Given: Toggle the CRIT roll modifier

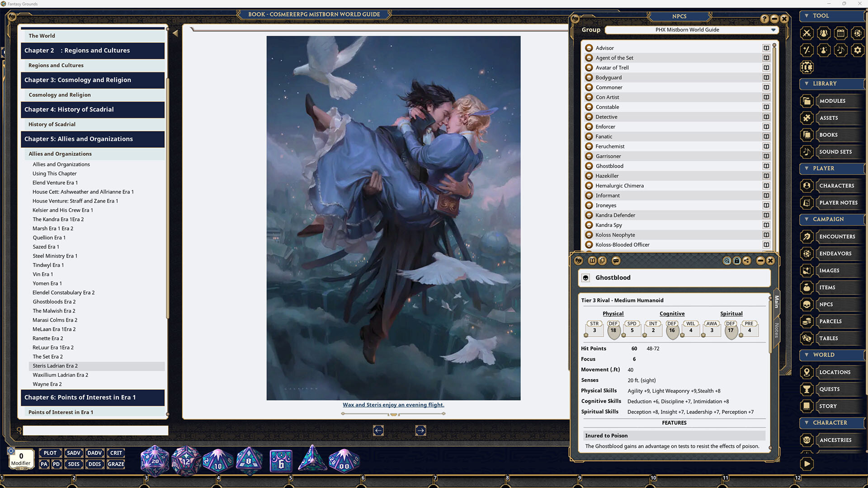Looking at the screenshot, I should [116, 453].
